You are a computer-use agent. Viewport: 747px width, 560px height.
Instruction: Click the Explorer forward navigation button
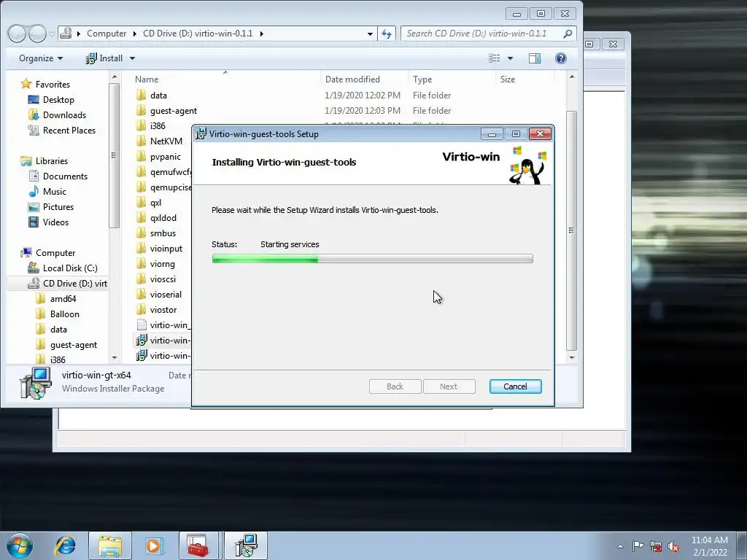38,34
